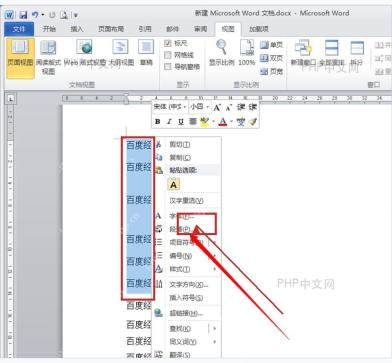Apply red font color button
This screenshot has height=363, width=392.
coord(223,122)
